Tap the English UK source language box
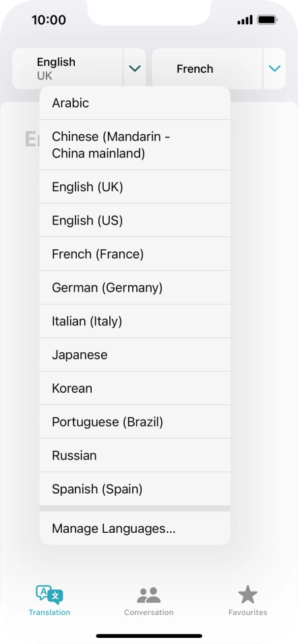 pos(67,69)
